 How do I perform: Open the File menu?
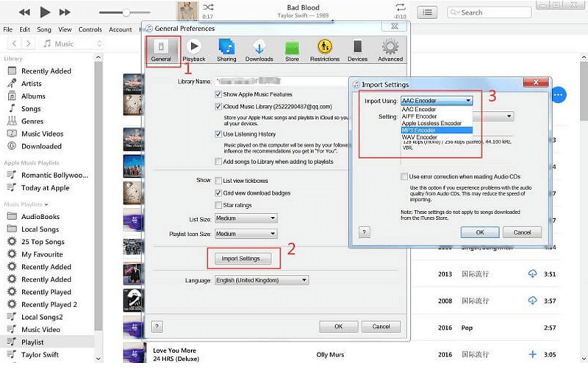(x=8, y=29)
